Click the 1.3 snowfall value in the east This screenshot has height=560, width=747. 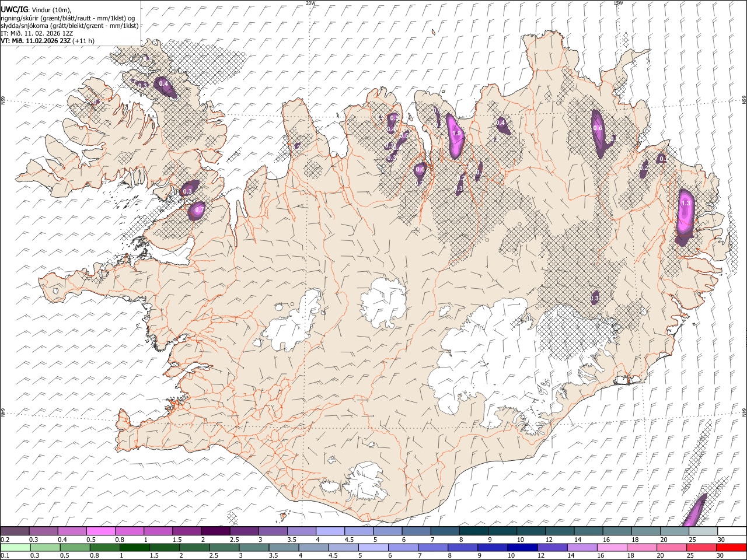coord(686,204)
